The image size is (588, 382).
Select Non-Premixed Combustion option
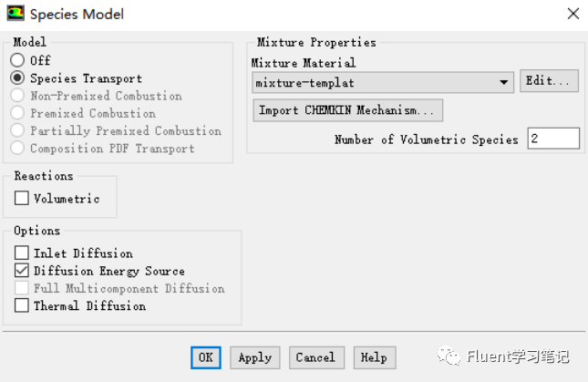(17, 95)
